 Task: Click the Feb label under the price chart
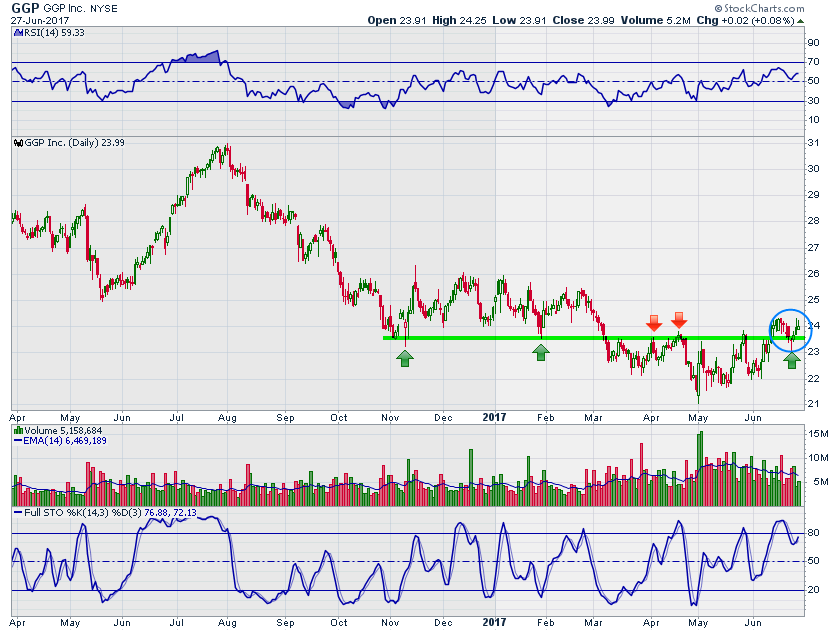546,417
